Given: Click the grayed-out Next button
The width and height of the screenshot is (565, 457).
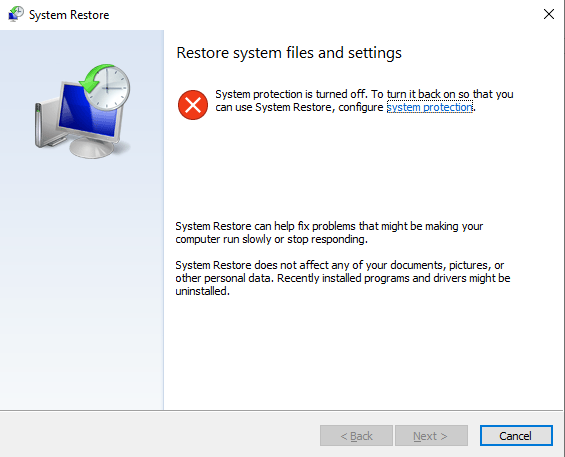Looking at the screenshot, I should point(431,436).
